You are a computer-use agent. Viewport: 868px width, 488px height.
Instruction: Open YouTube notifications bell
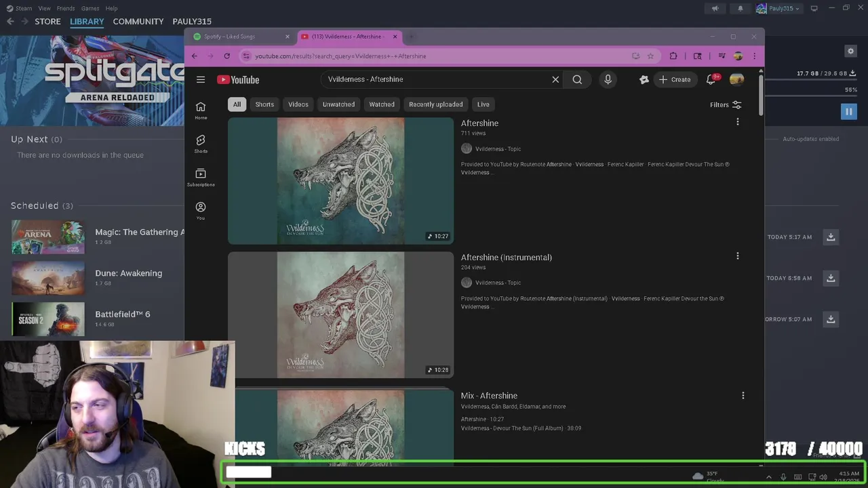tap(711, 79)
